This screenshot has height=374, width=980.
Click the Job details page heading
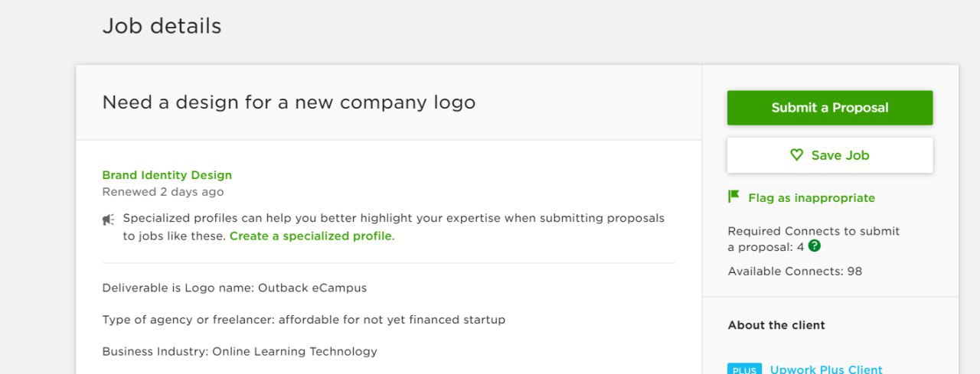point(162,26)
